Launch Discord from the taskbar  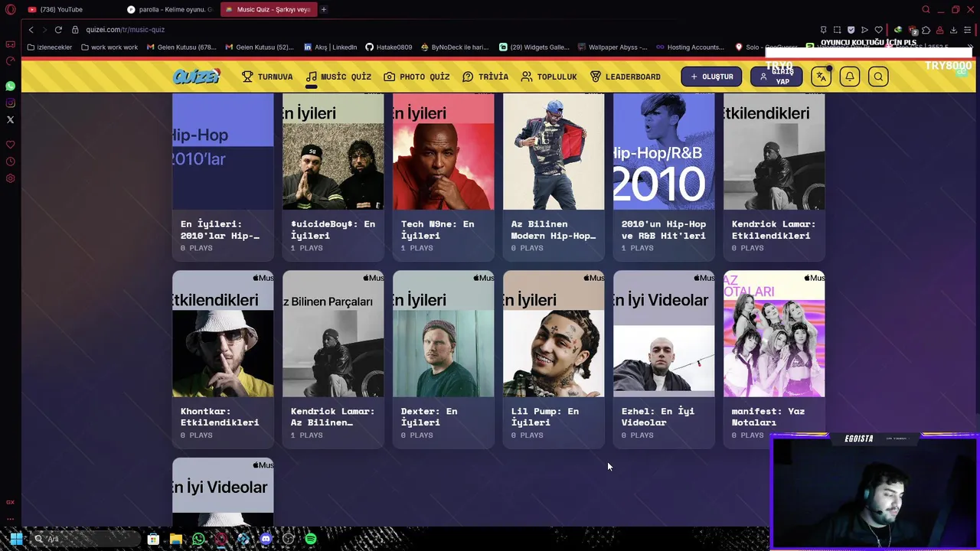pyautogui.click(x=266, y=539)
